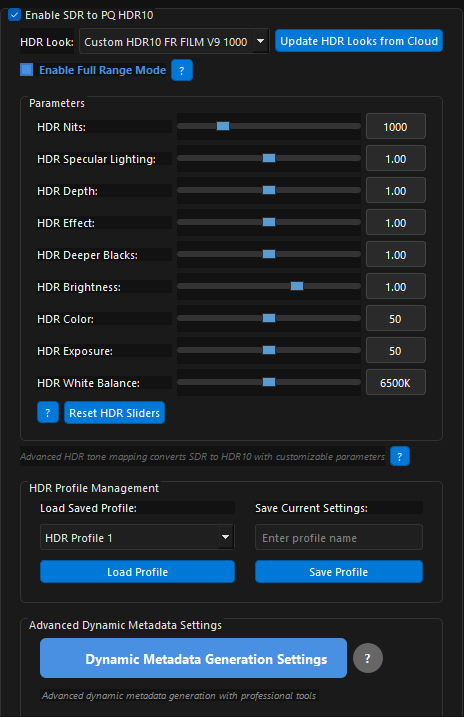Viewport: 464px width, 717px height.
Task: Click the HDR Deeper Blacks slider
Action: point(269,254)
